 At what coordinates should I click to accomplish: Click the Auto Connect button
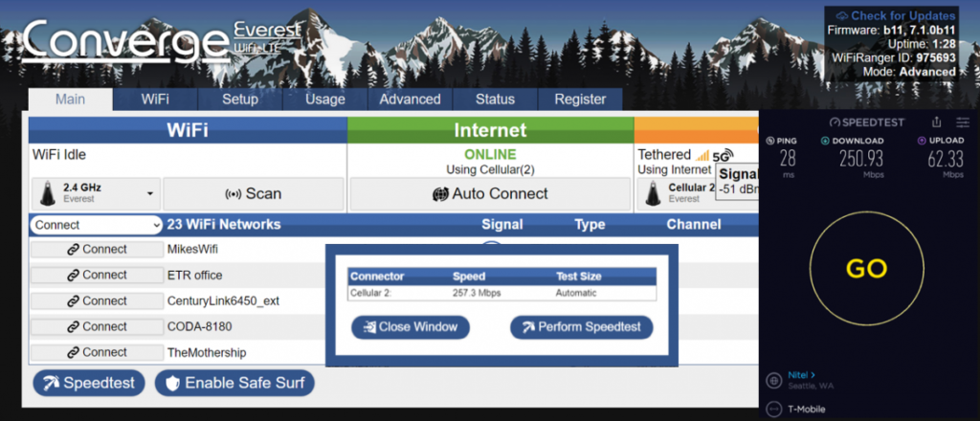(x=490, y=193)
